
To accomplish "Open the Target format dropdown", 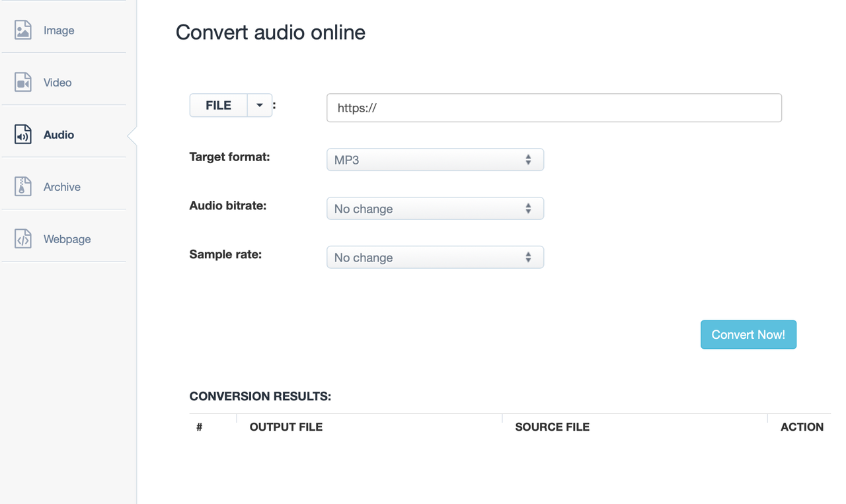I will point(435,159).
